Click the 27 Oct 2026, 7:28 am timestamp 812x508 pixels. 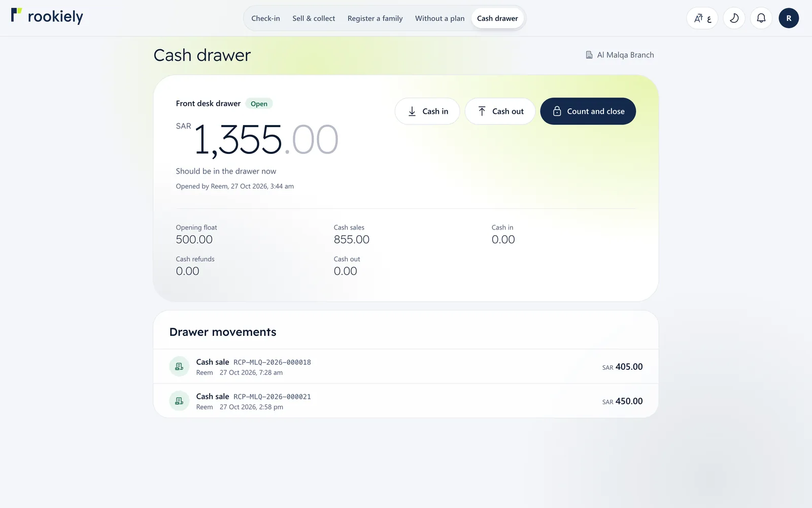pos(251,373)
